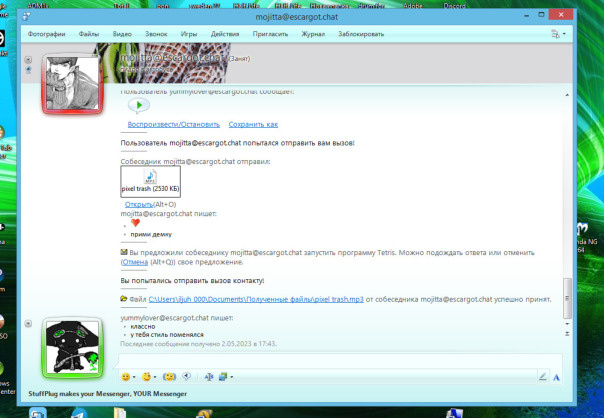
Task: Click the chat scrollbar up arrow
Action: pyautogui.click(x=567, y=95)
